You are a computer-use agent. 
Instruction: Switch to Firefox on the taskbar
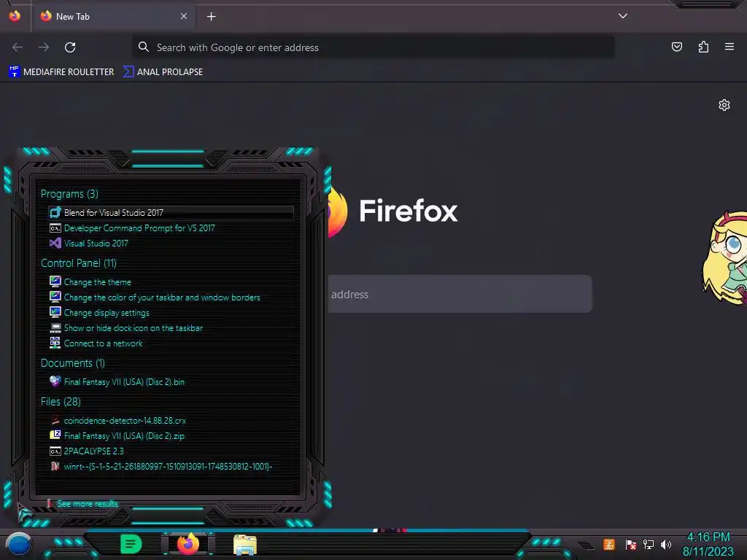(188, 544)
